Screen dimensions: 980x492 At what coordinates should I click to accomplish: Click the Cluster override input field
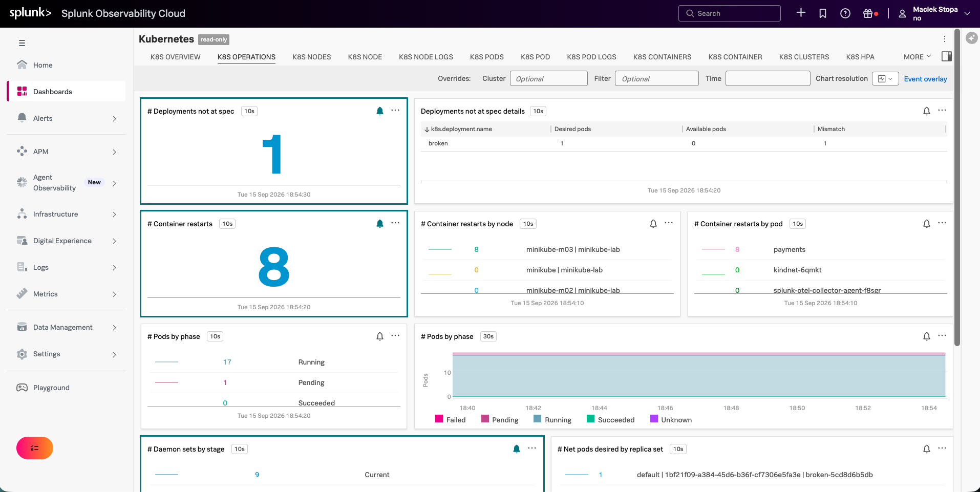pyautogui.click(x=548, y=78)
